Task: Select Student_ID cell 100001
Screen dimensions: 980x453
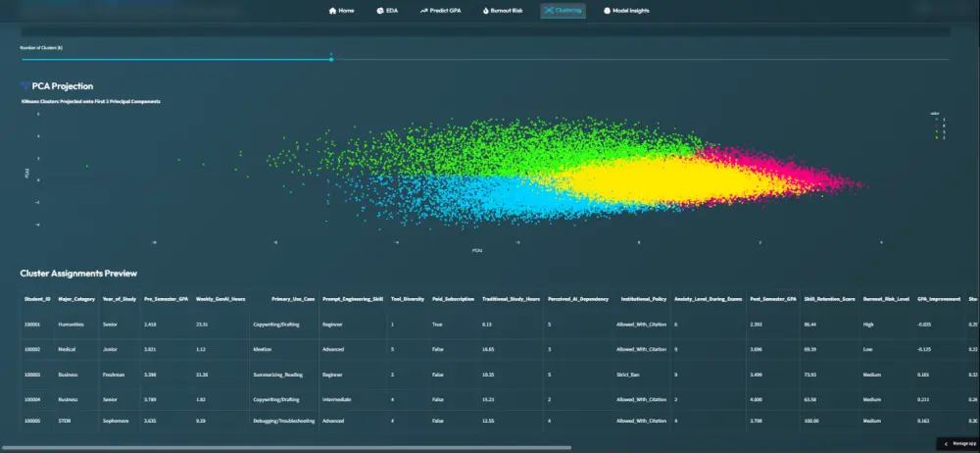Action: (x=31, y=325)
